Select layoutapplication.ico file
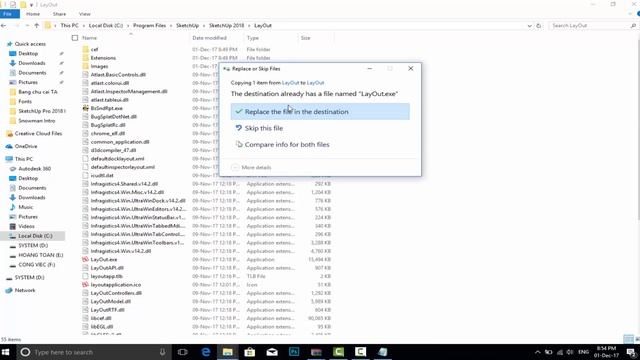 click(x=116, y=284)
